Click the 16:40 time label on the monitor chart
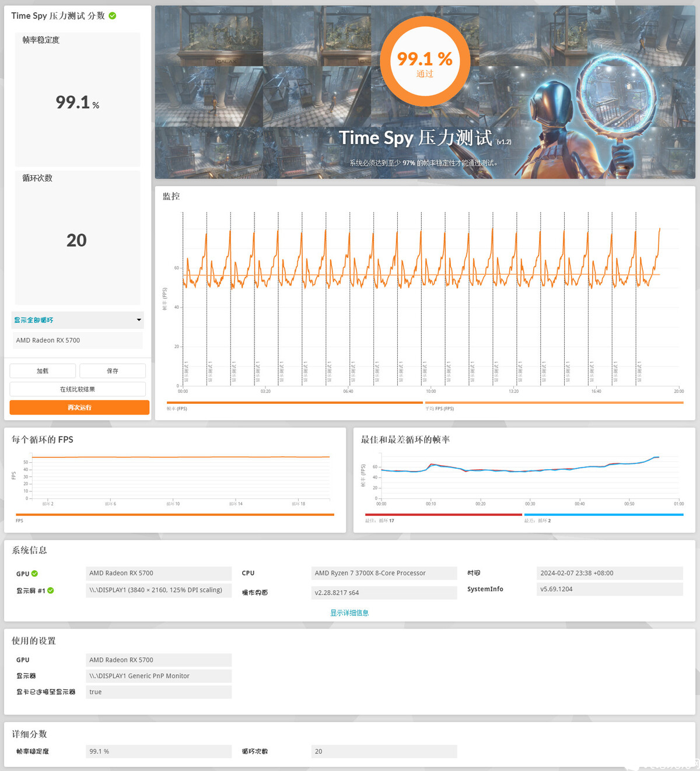The height and width of the screenshot is (771, 700). (596, 392)
